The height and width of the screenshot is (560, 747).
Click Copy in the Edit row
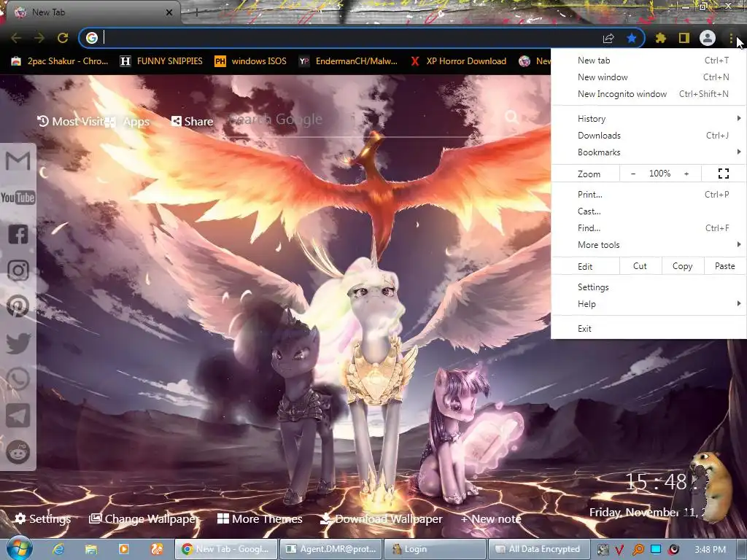683,266
